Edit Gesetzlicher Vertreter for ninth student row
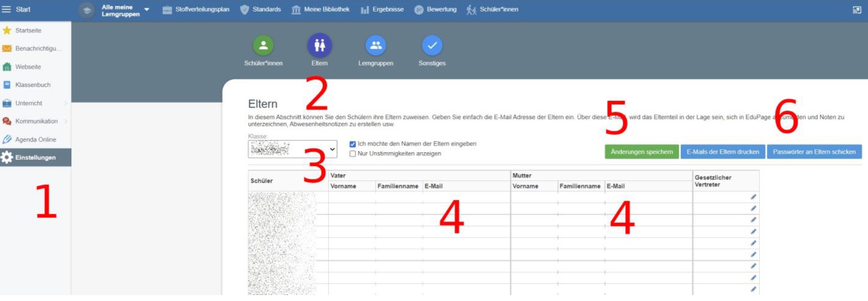The height and width of the screenshot is (301, 868). pos(753,289)
